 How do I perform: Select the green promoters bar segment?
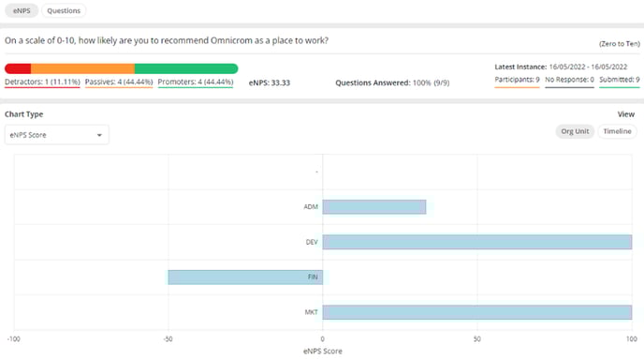click(x=186, y=68)
